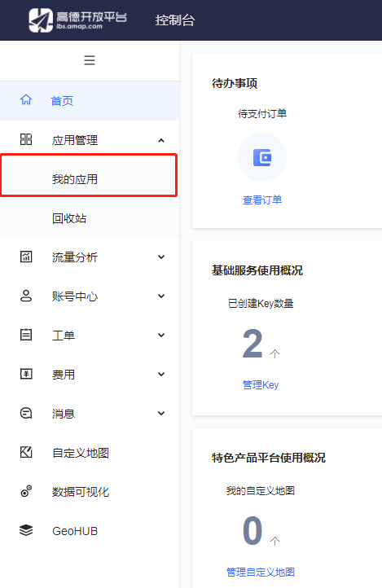The height and width of the screenshot is (588, 382).
Task: Click the up arrow next to custom map count 0
Action: (274, 541)
